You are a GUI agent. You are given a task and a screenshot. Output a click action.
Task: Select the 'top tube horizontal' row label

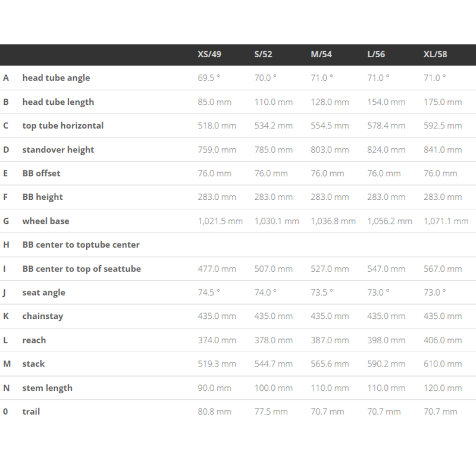62,126
